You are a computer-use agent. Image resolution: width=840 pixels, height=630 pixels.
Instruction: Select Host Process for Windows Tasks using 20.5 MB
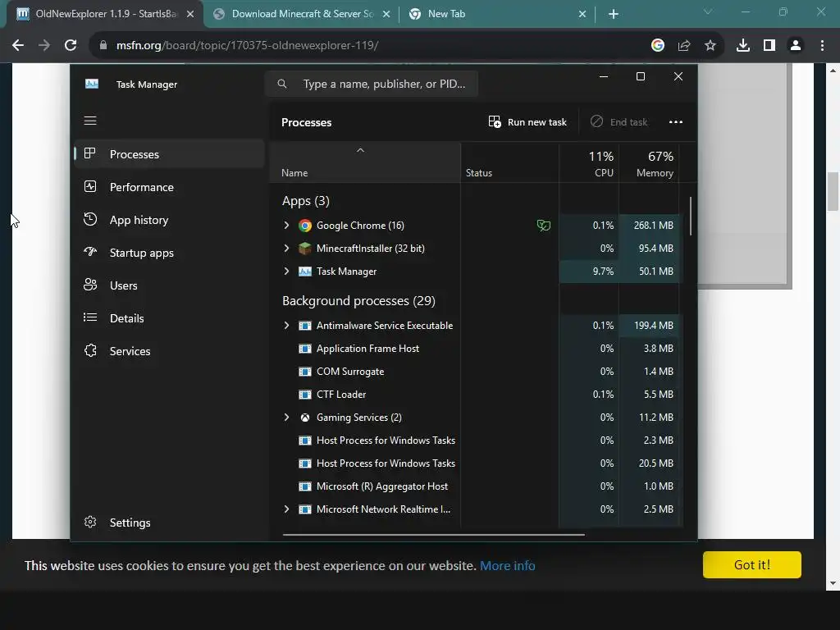pos(477,463)
